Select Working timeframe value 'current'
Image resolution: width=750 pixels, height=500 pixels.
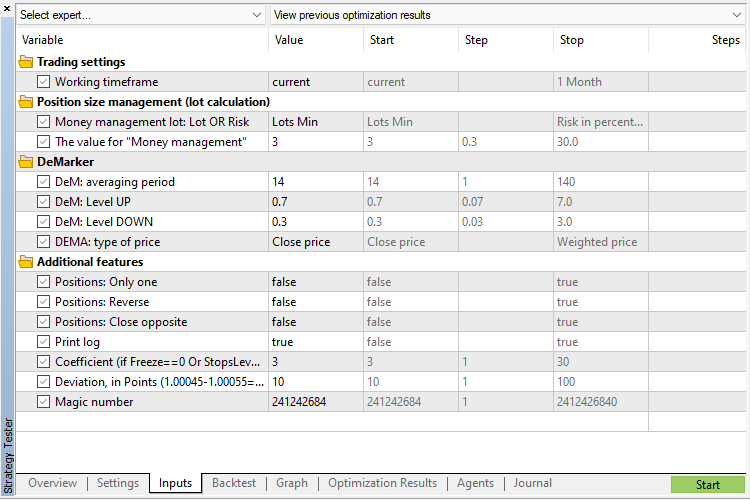(x=316, y=82)
